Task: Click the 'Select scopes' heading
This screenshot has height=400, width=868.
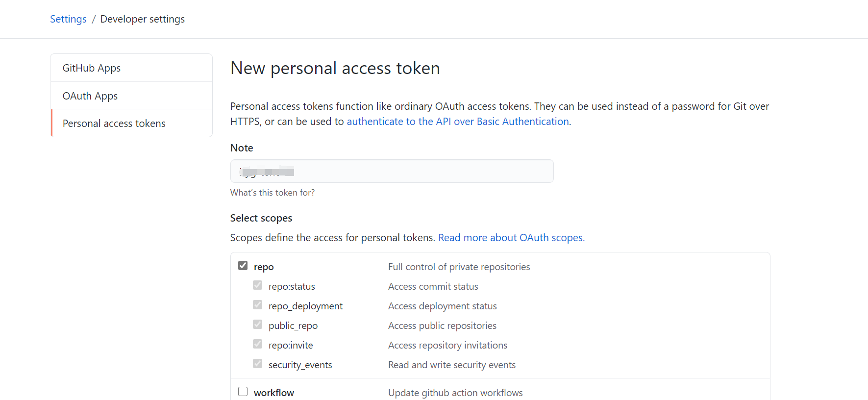Action: (x=261, y=218)
